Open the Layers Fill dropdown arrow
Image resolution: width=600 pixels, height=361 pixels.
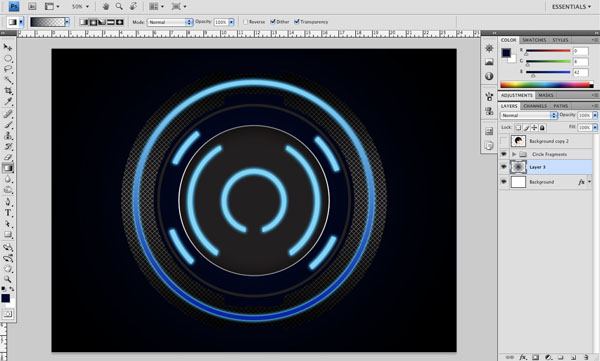pyautogui.click(x=595, y=127)
